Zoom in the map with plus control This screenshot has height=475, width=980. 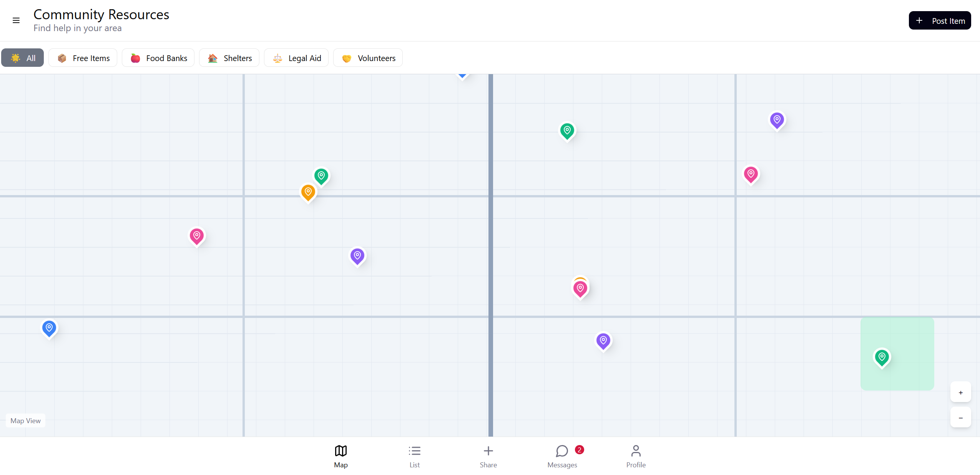(x=960, y=392)
